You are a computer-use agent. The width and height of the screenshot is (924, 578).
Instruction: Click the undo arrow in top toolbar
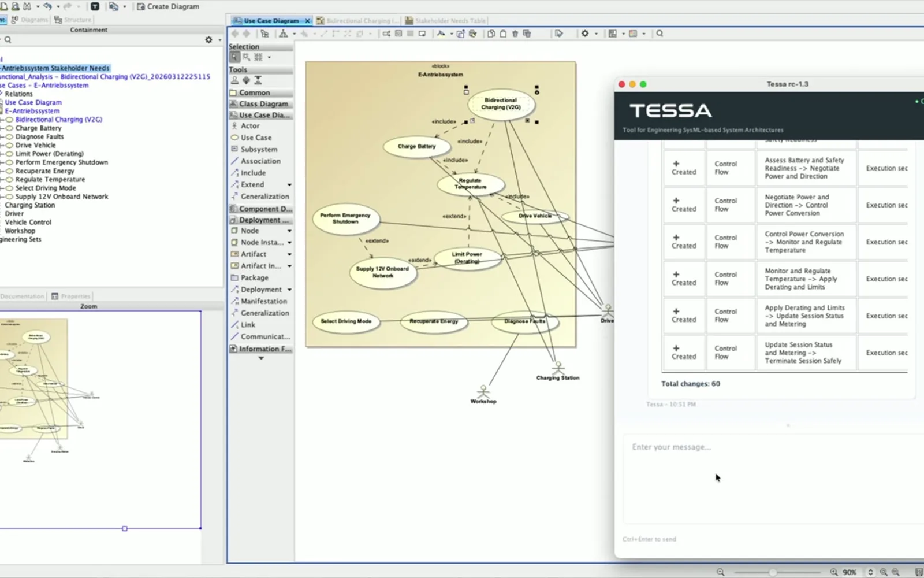(47, 6)
